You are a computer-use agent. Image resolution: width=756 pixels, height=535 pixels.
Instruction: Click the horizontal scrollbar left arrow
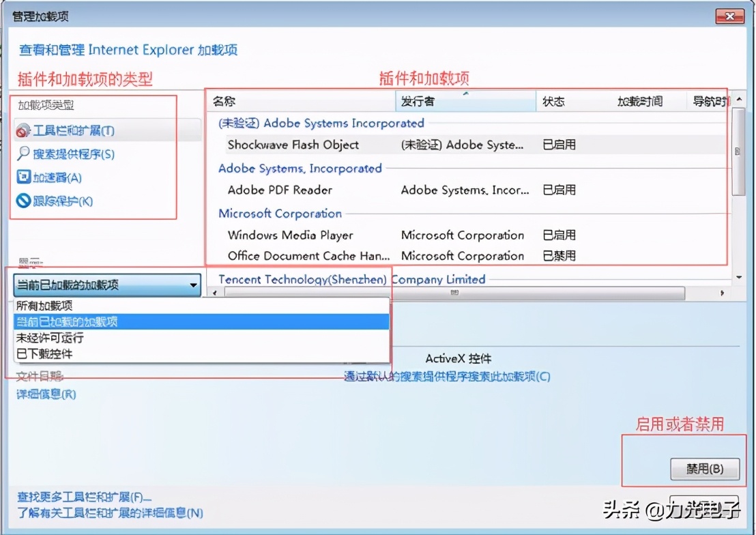coord(215,292)
